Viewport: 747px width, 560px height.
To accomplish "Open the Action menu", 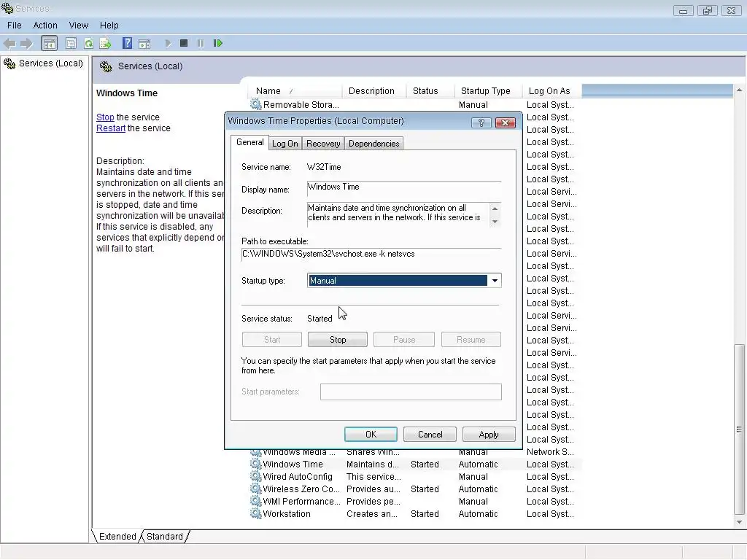I will click(45, 26).
